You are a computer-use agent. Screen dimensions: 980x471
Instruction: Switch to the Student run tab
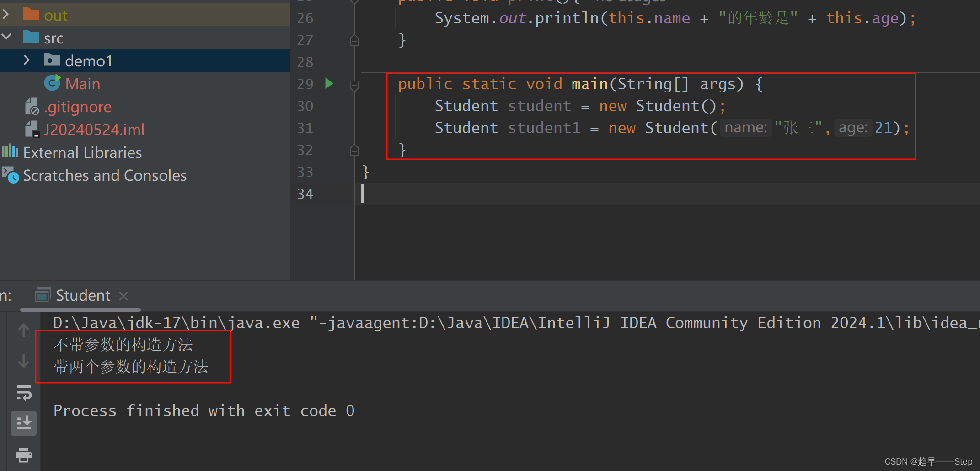[x=83, y=296]
